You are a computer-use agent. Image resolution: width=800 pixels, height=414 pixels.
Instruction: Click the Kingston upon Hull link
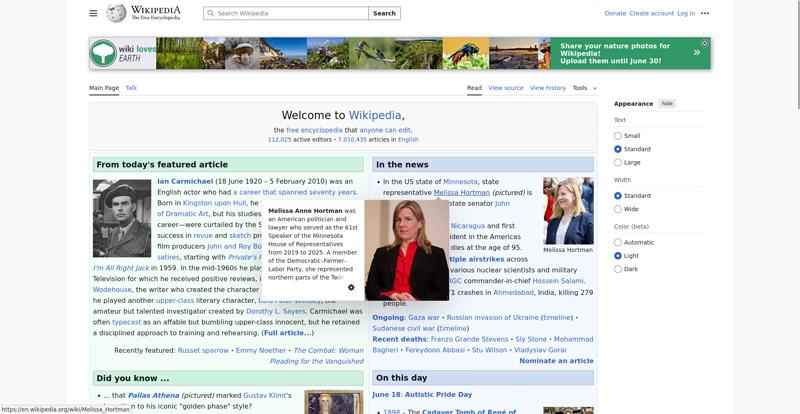tap(214, 203)
